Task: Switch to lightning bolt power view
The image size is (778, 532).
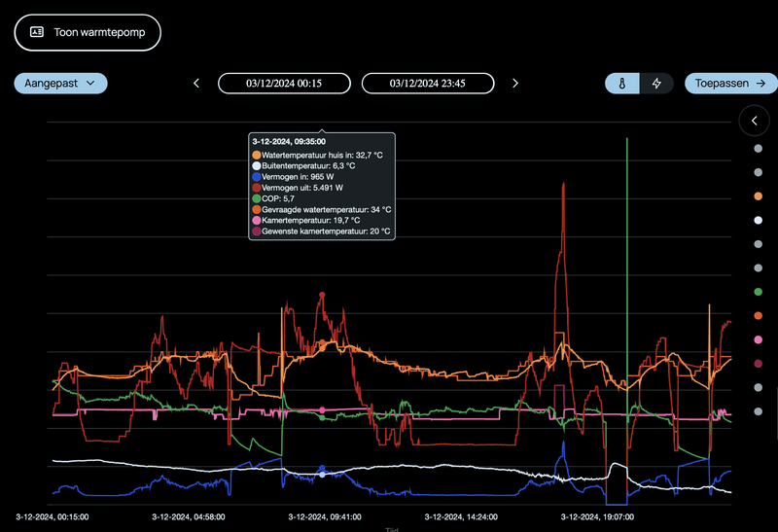Action: 656,84
